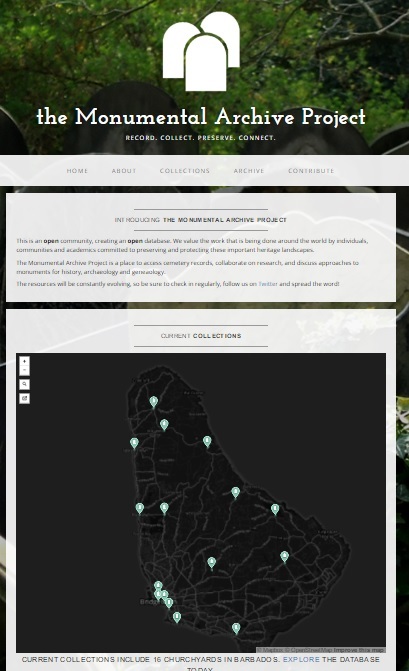Click the 'Current Collections' heading

(201, 336)
